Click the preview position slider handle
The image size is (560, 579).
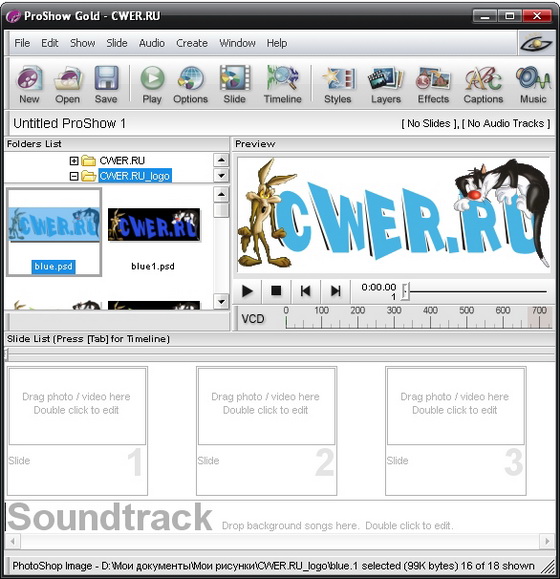405,291
